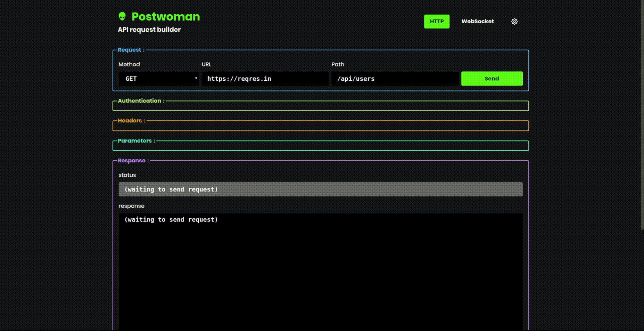
Task: Click the 'URL' field label
Action: click(x=206, y=64)
